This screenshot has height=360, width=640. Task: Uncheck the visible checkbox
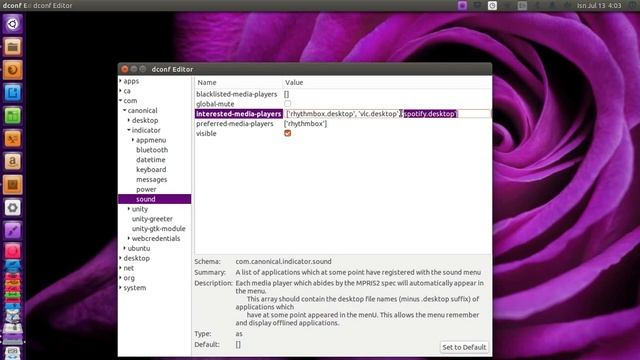[288, 133]
